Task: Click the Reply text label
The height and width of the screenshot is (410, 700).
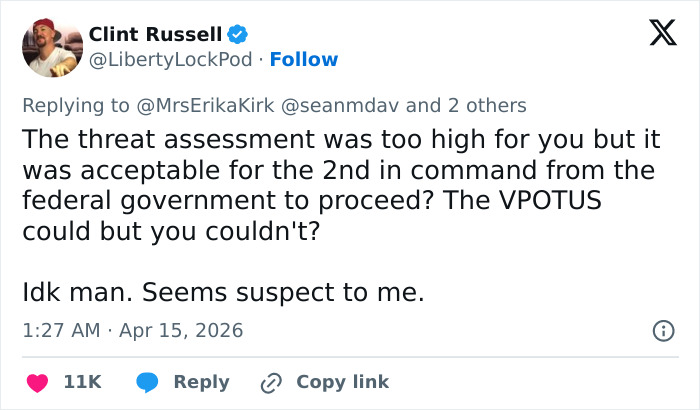Action: (x=201, y=382)
